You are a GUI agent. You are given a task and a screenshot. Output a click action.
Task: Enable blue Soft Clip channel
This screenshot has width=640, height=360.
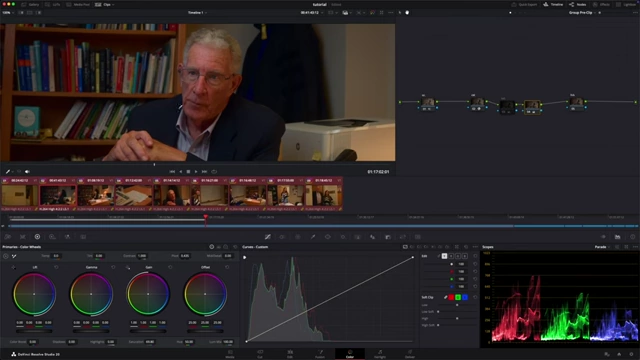click(465, 297)
